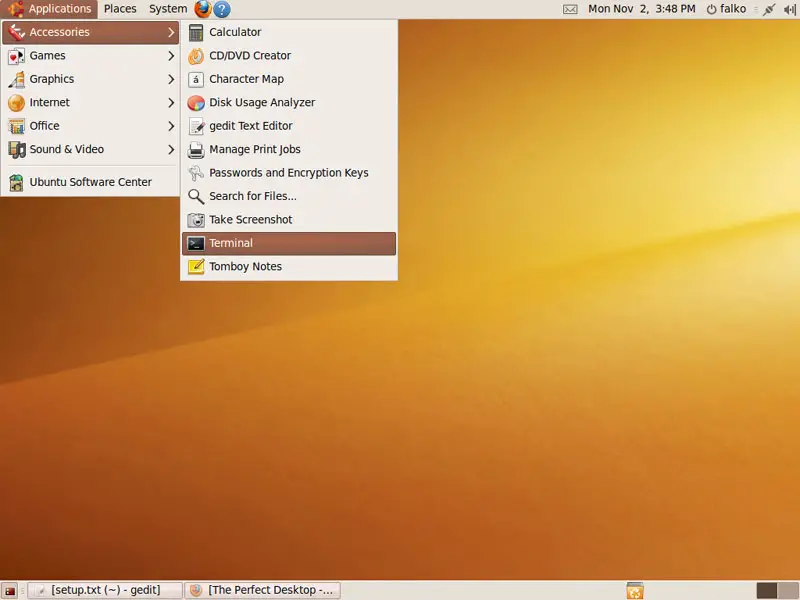Switch to the second workspace
Screen dimensions: 800x600
tap(788, 590)
